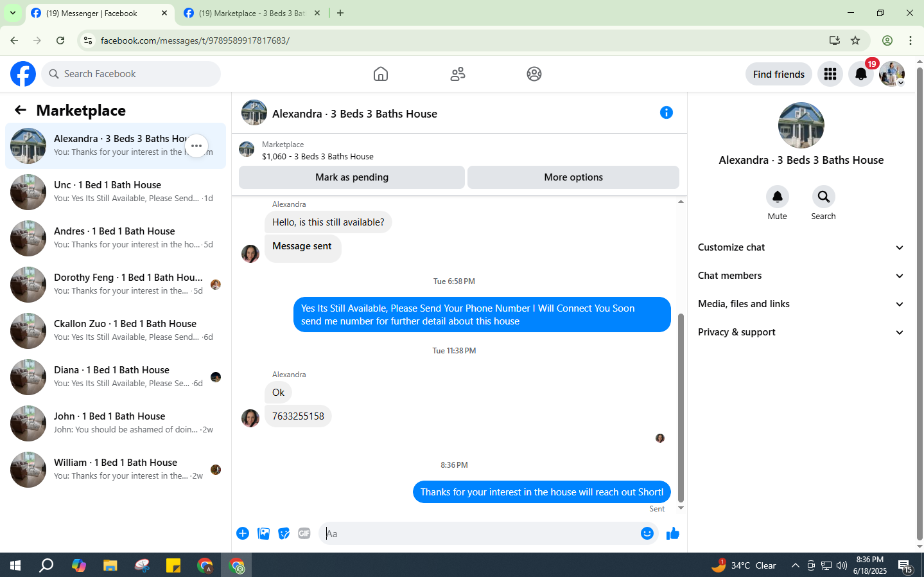Click the Find friends button

coord(779,74)
